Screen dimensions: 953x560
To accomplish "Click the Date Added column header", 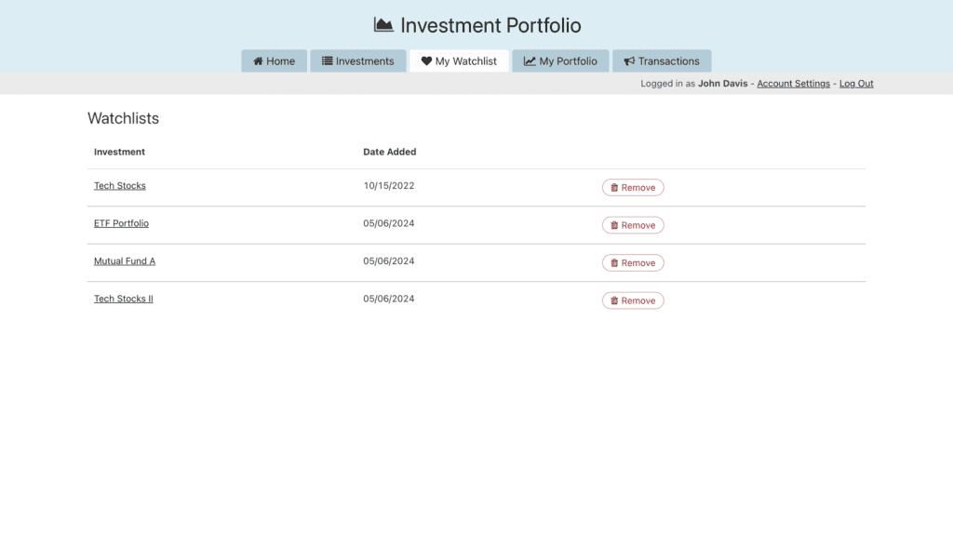I will [x=389, y=152].
